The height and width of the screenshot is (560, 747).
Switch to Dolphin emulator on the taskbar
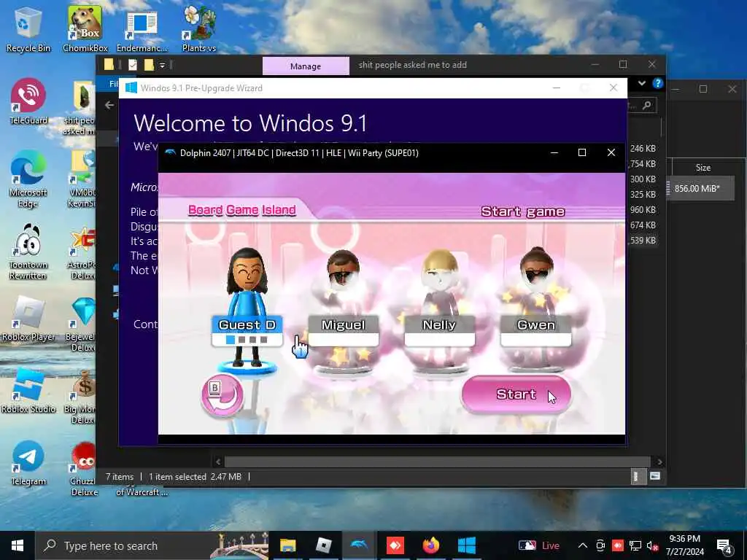tap(359, 545)
